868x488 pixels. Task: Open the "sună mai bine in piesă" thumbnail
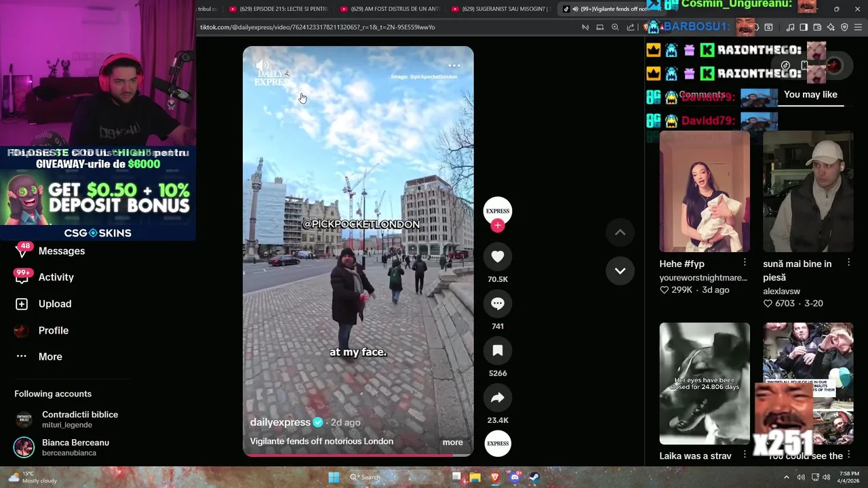(x=808, y=192)
